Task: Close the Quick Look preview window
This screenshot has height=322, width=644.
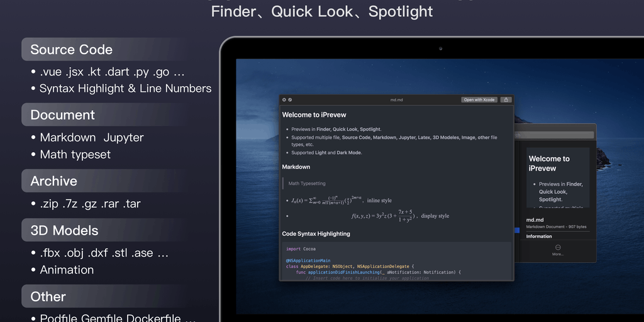Action: 284,100
